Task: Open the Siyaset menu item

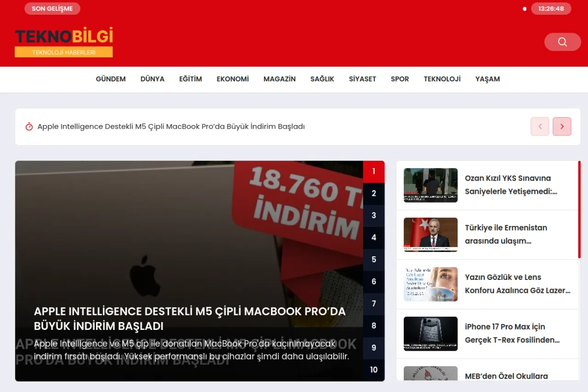Action: click(x=362, y=79)
